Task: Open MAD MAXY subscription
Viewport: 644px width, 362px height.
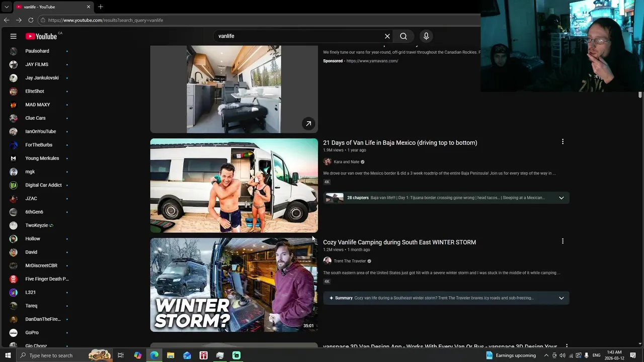Action: click(38, 105)
